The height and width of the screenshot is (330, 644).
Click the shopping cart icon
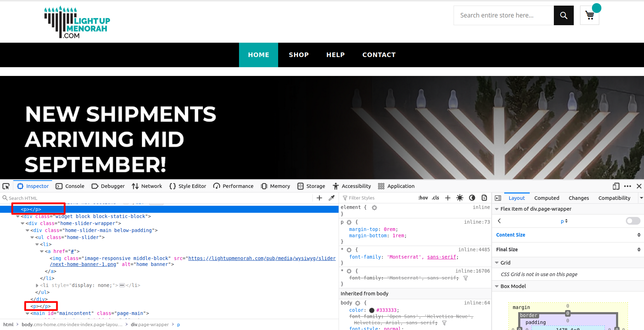[589, 15]
